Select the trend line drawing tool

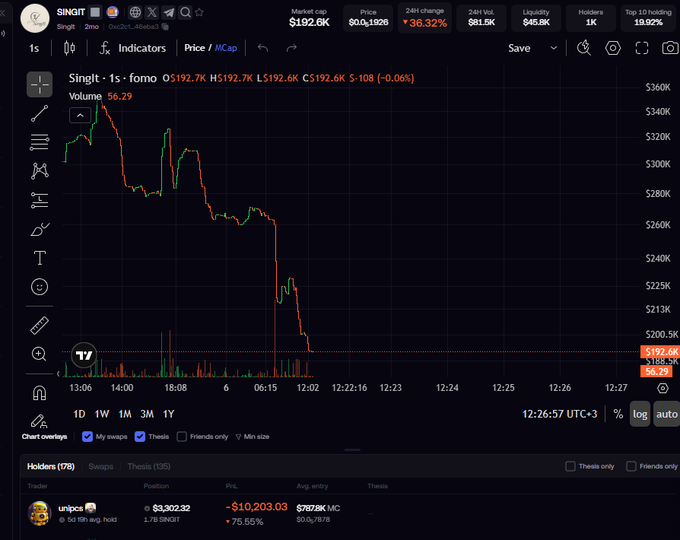tap(39, 114)
